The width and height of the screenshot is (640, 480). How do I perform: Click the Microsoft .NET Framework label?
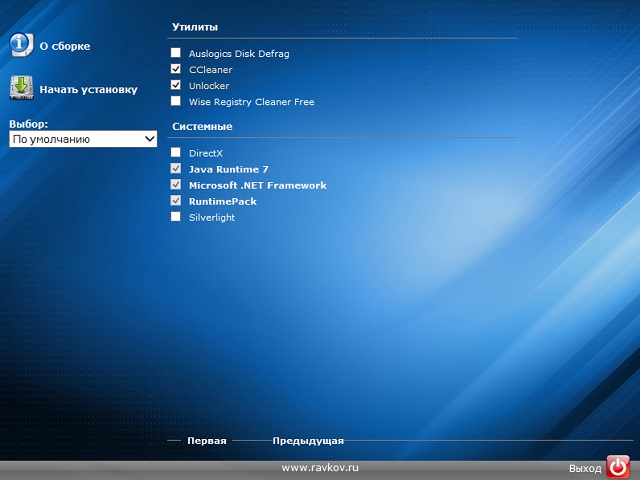pyautogui.click(x=258, y=185)
